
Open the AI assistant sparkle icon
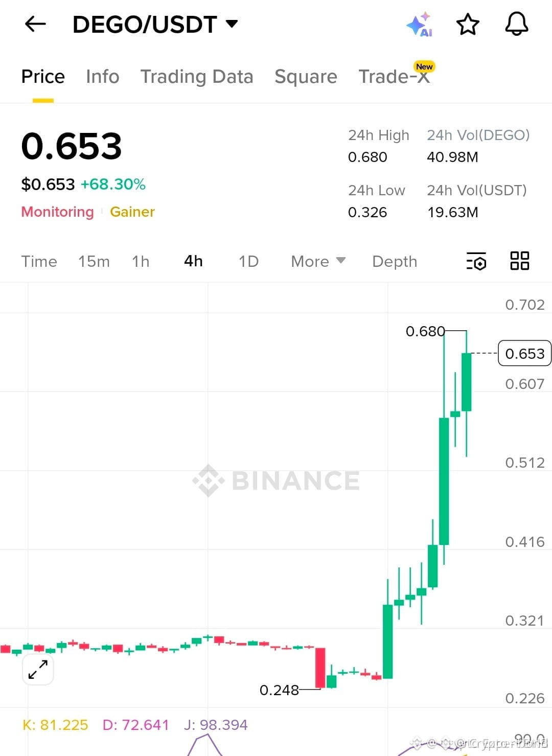pyautogui.click(x=420, y=25)
